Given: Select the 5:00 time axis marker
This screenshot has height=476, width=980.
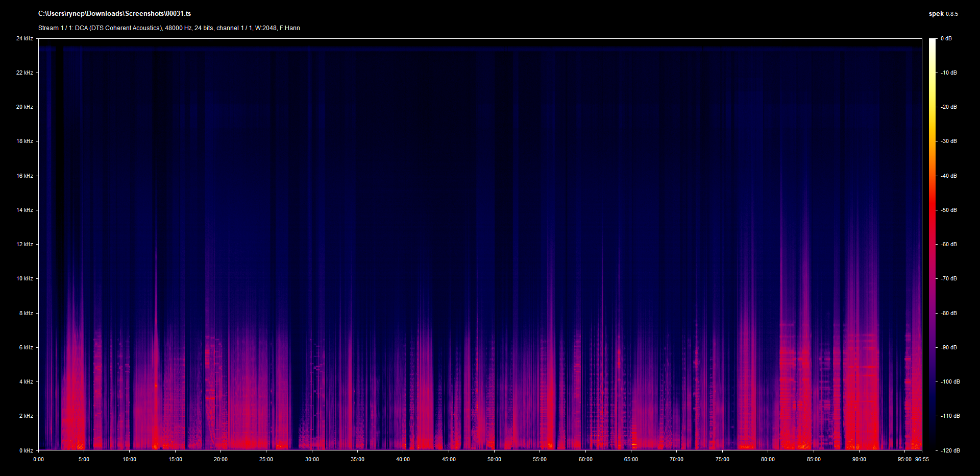Looking at the screenshot, I should (x=84, y=460).
